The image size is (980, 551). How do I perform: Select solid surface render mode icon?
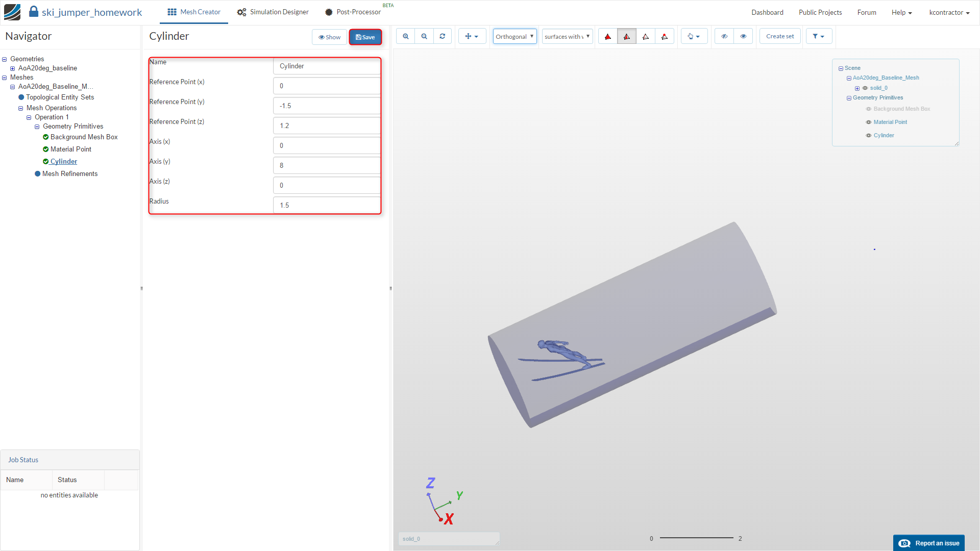click(x=608, y=36)
